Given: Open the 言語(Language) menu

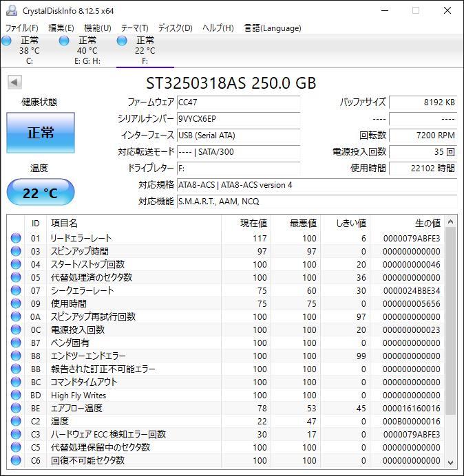Looking at the screenshot, I should [x=273, y=28].
